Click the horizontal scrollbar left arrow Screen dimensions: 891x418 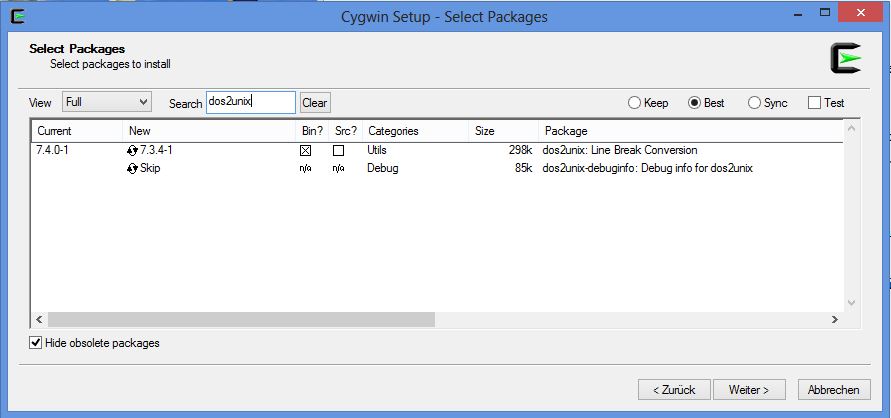[39, 320]
